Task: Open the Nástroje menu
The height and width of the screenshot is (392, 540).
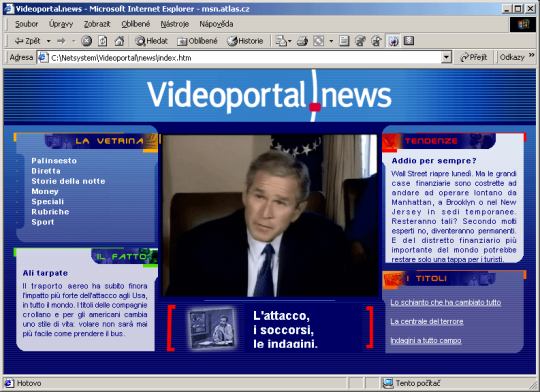Action: [x=175, y=24]
